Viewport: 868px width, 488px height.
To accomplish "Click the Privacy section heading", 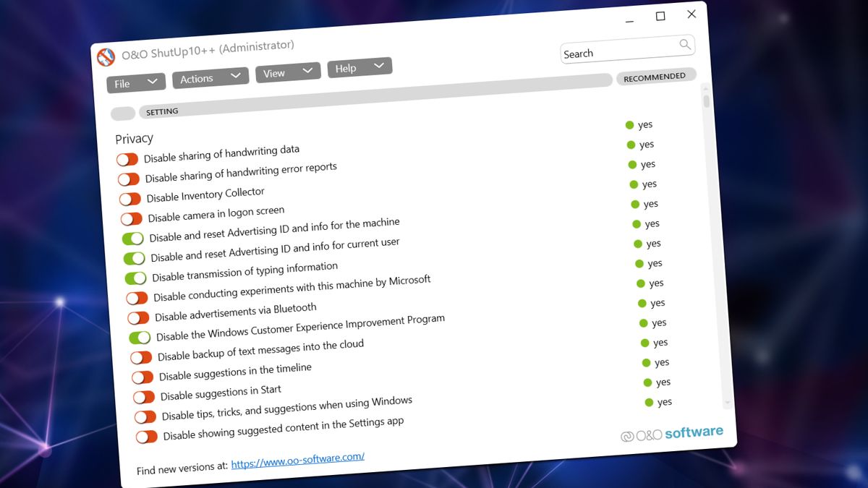I will 134,138.
